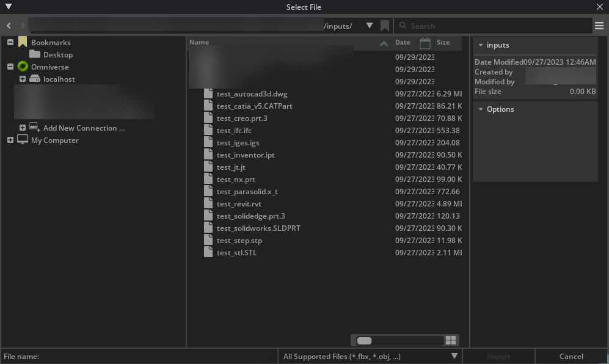Screen dimensions: 609x364
Task: Click the forward navigation arrow
Action: (x=23, y=26)
